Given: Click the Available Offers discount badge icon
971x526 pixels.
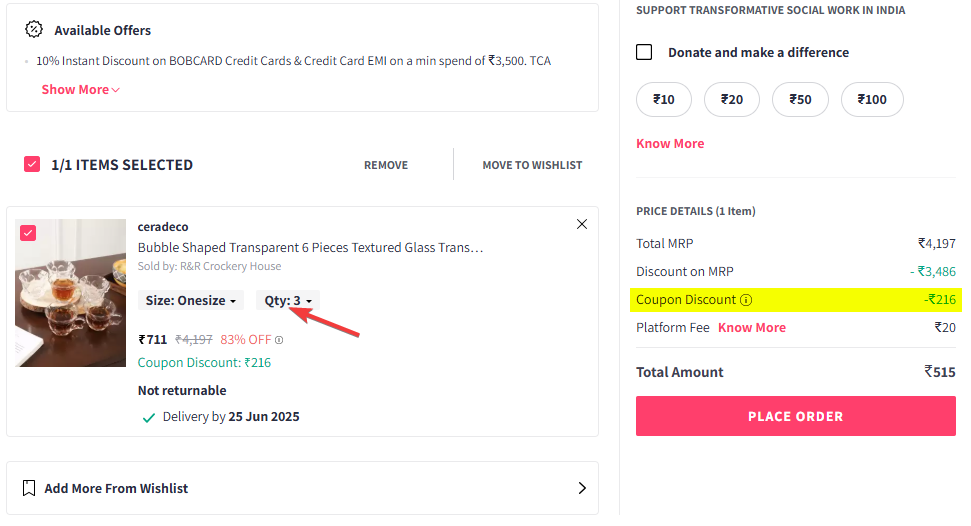Looking at the screenshot, I should coord(33,29).
